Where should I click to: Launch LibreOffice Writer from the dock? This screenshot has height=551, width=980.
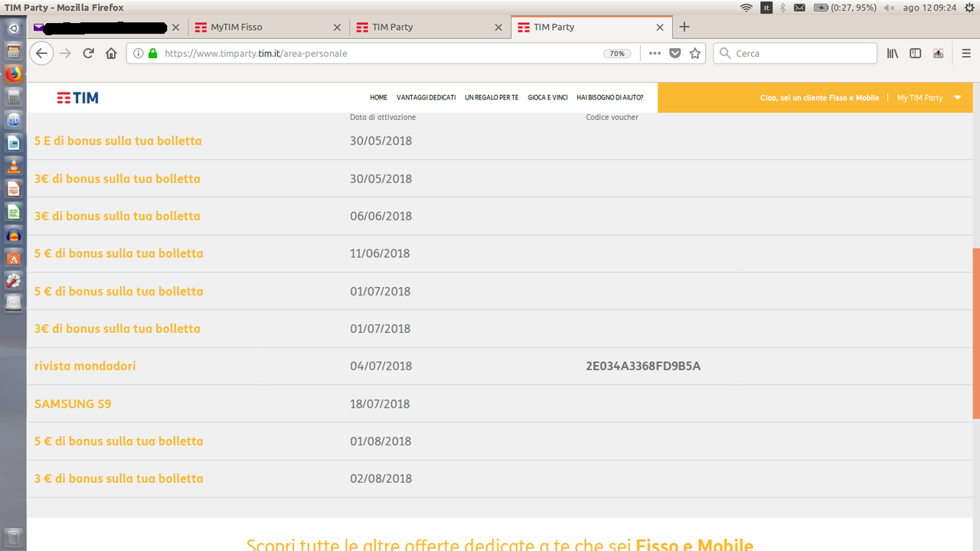pos(13,143)
